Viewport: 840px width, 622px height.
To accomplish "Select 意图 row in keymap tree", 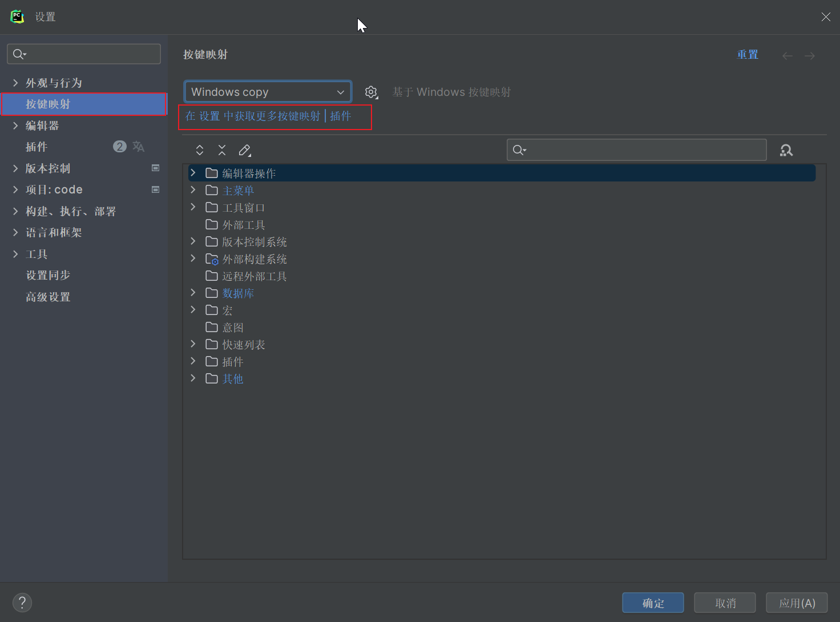I will point(502,328).
